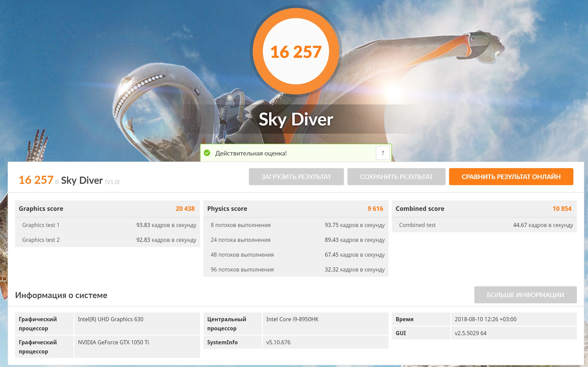
Task: Click the 44.67 кадров в секунду value
Action: 543,225
